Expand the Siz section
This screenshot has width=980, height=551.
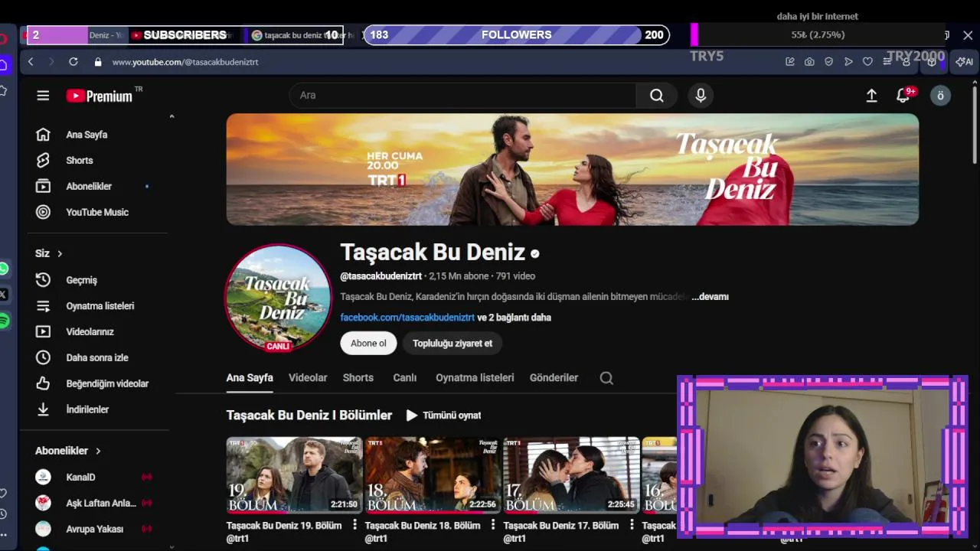tap(49, 253)
